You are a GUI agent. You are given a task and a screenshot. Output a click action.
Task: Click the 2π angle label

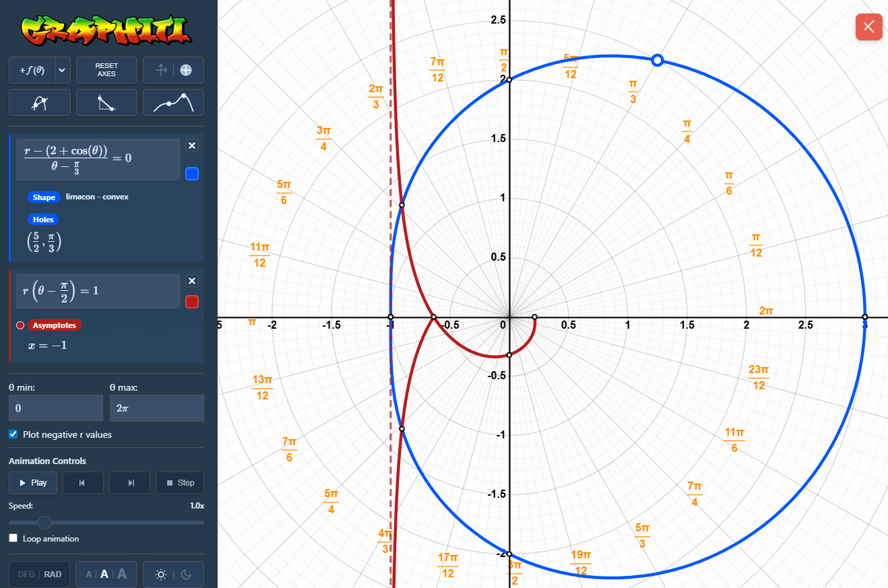(x=766, y=311)
